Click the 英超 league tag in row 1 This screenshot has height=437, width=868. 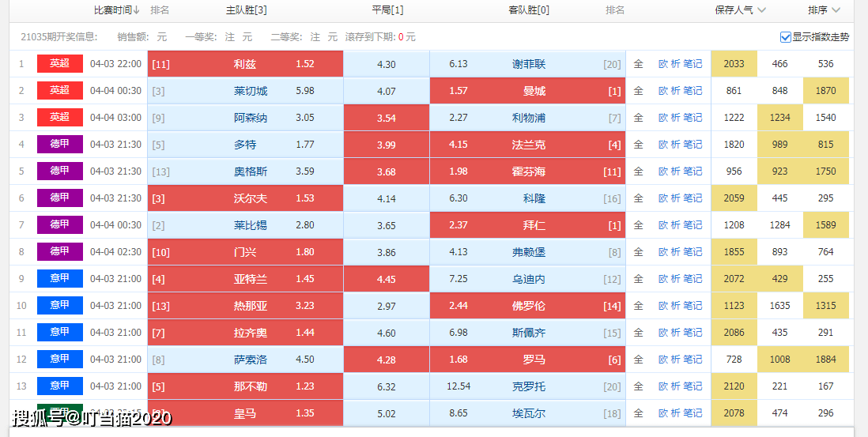[x=60, y=63]
